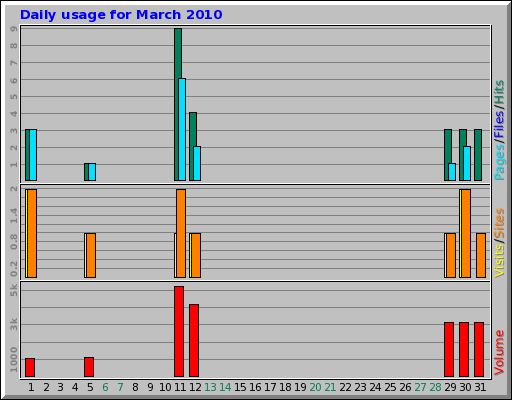
Task: Click the orange sites bar for day 5
Action: tap(91, 255)
